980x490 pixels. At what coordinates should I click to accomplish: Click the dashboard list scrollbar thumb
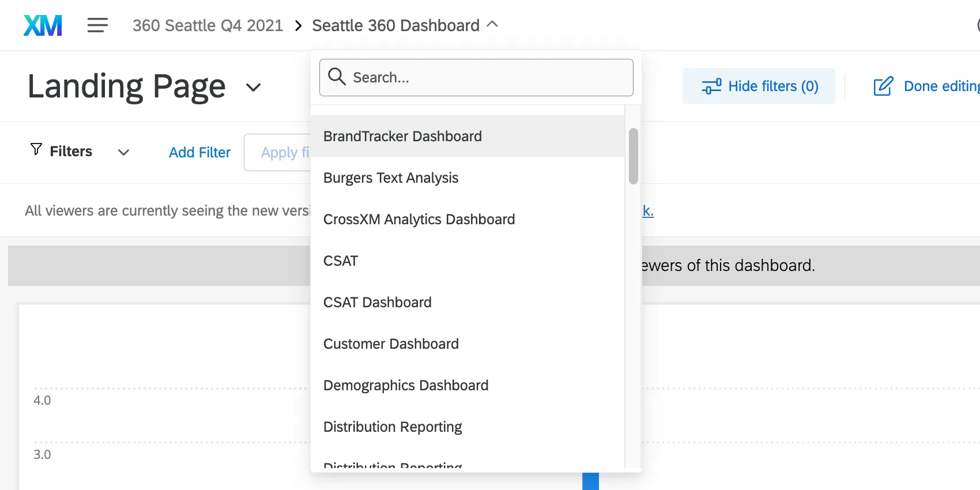coord(633,156)
